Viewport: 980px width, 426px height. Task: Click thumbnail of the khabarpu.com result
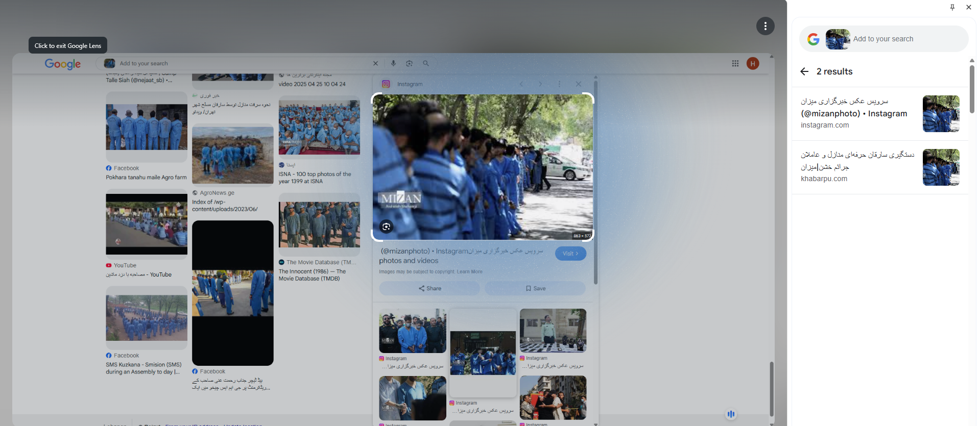(x=941, y=167)
